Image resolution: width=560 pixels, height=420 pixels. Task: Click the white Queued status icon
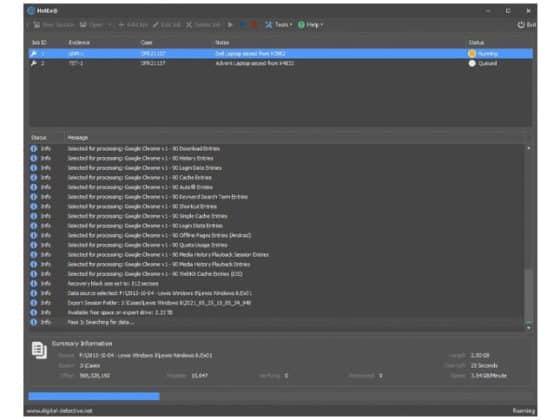(x=472, y=63)
